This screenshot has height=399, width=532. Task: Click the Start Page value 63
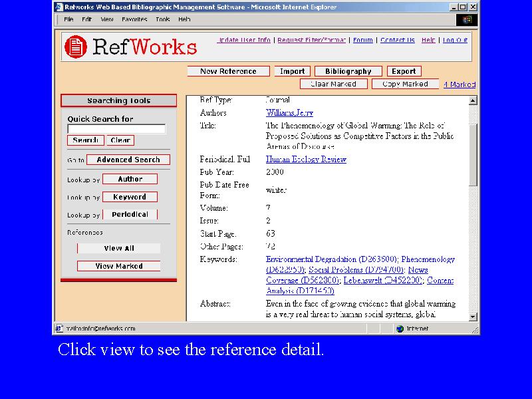(x=271, y=233)
